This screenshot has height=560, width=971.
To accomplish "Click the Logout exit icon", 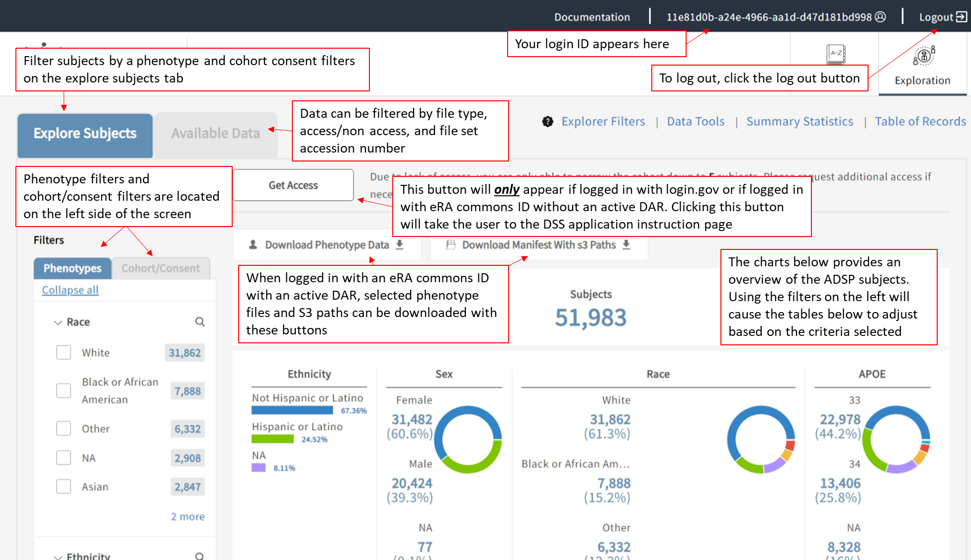I will [962, 17].
